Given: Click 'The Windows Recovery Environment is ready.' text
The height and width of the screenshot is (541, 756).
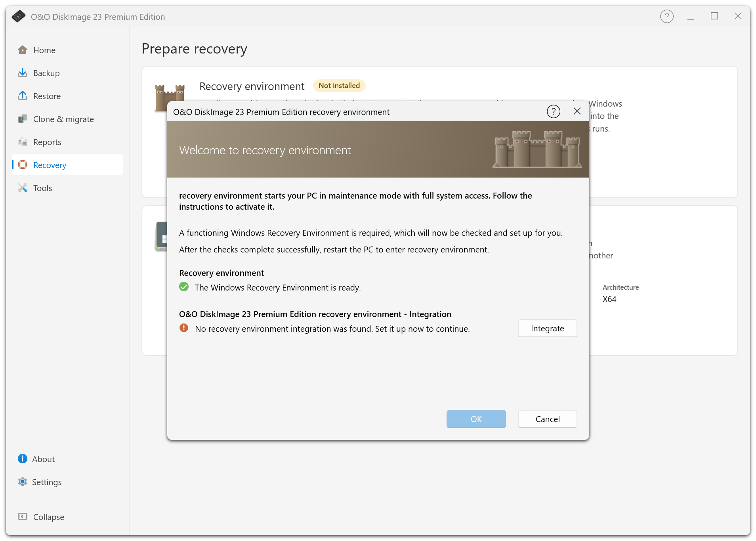Looking at the screenshot, I should pos(278,288).
